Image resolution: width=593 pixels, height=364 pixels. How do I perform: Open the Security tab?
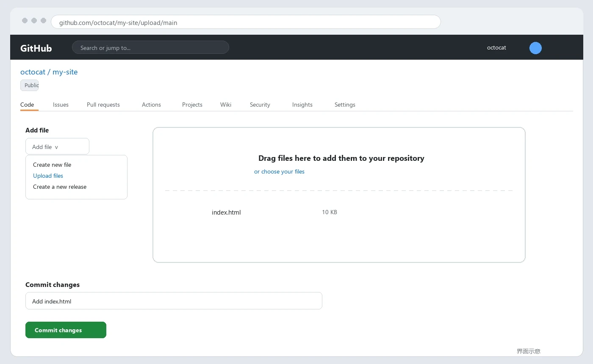click(260, 105)
